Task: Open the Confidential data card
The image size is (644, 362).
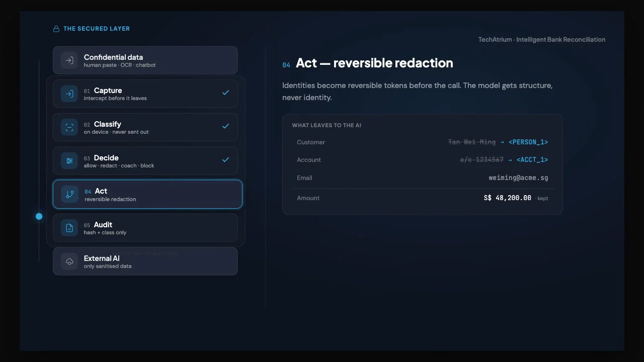Action: 145,60
